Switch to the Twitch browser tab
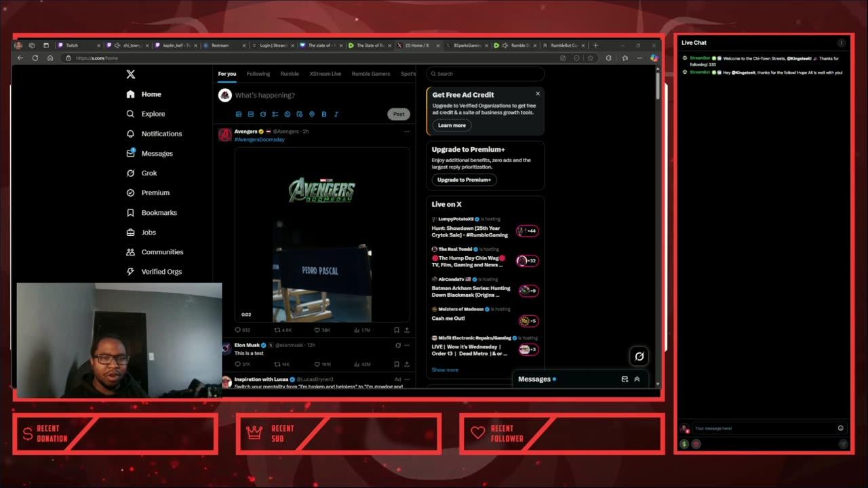 (x=78, y=45)
